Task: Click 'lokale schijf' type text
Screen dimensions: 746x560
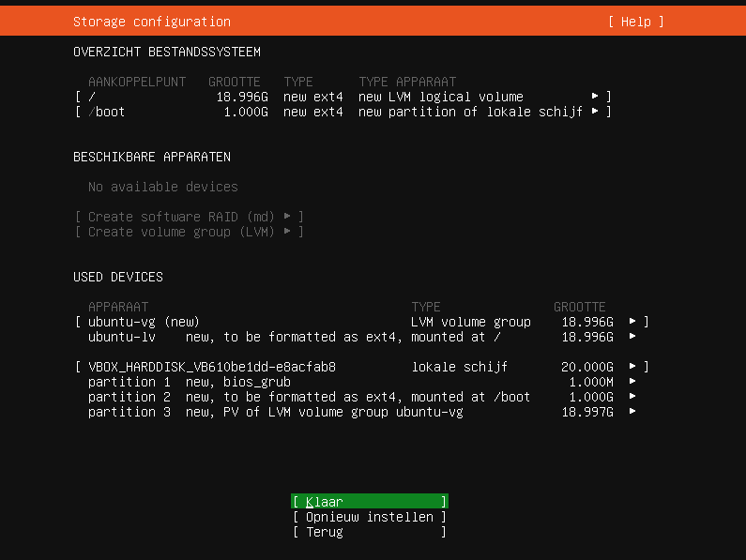Action: tap(459, 368)
